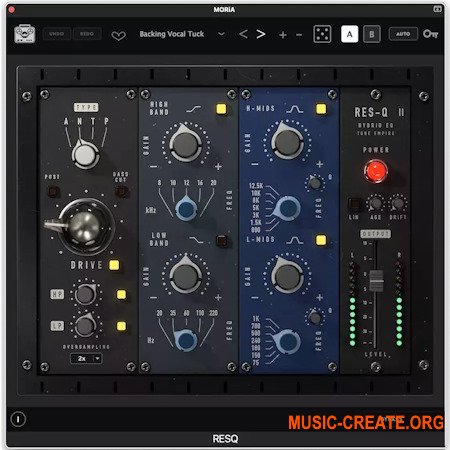Click the AGE knob
The image size is (450, 450).
tap(375, 203)
